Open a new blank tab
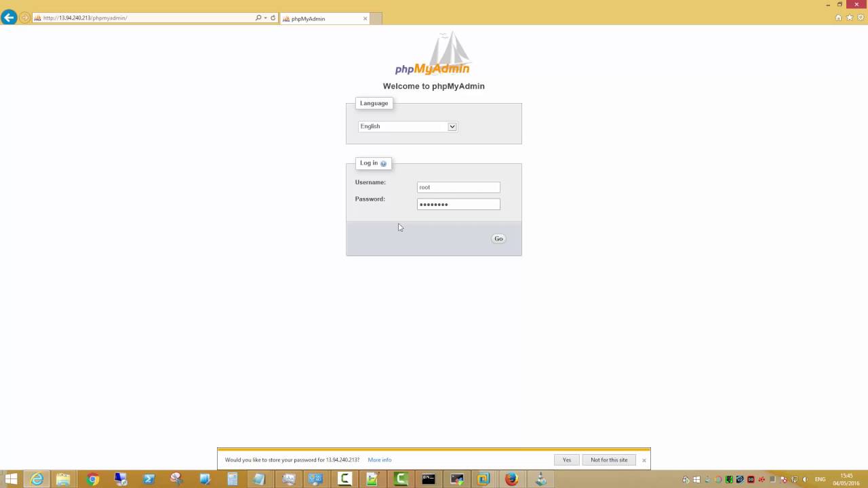Viewport: 868px width, 488px height. (x=376, y=18)
